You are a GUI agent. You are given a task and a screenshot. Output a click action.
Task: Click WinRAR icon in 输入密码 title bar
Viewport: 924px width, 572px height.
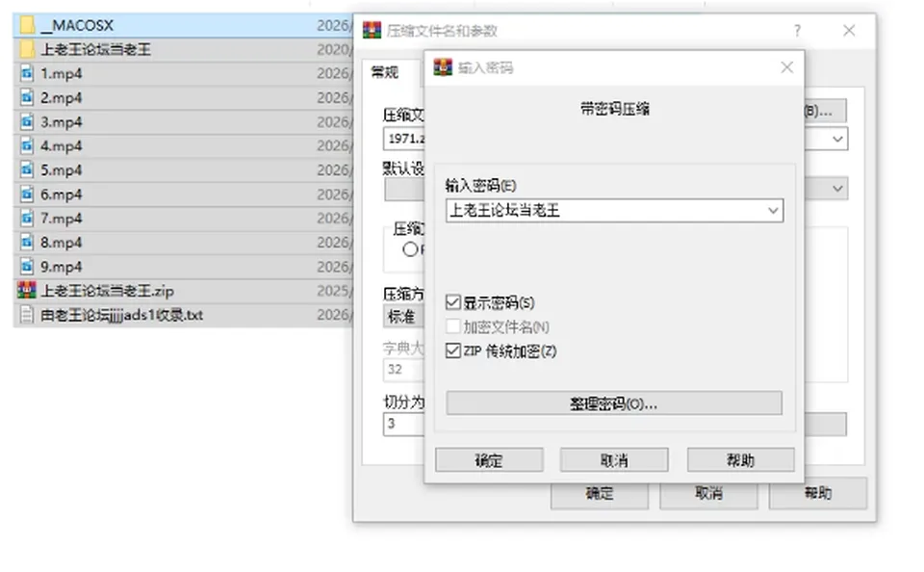(443, 67)
